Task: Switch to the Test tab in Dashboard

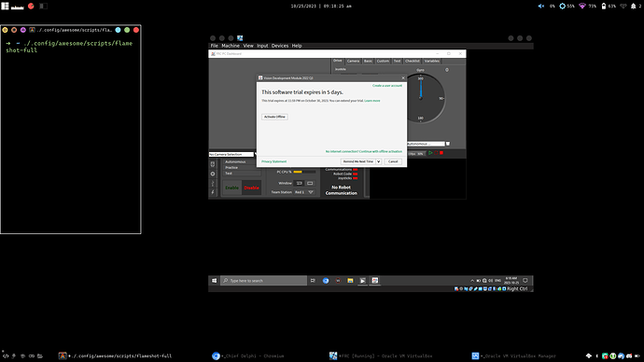Action: click(x=398, y=61)
